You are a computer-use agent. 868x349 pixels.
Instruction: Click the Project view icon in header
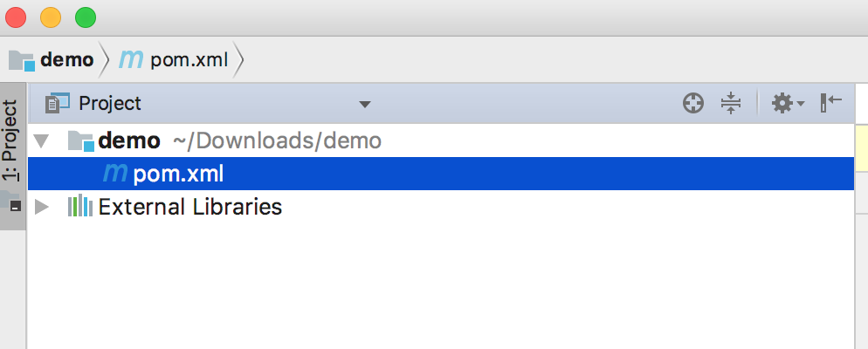(x=58, y=104)
